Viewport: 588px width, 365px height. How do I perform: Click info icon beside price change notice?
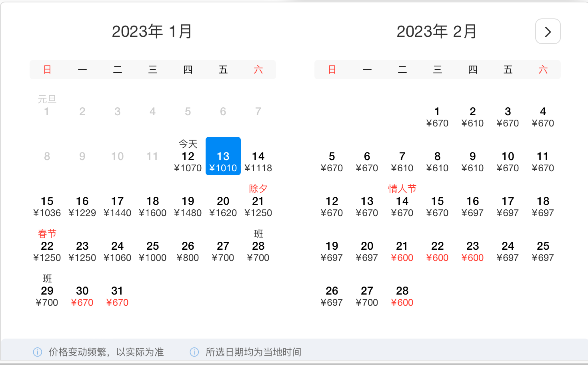pyautogui.click(x=38, y=352)
